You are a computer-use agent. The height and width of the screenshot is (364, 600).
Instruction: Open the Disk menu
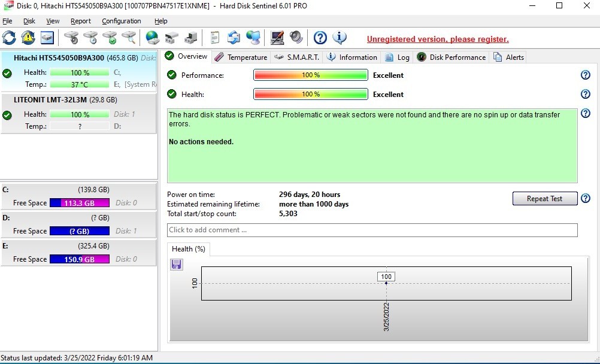pos(29,21)
